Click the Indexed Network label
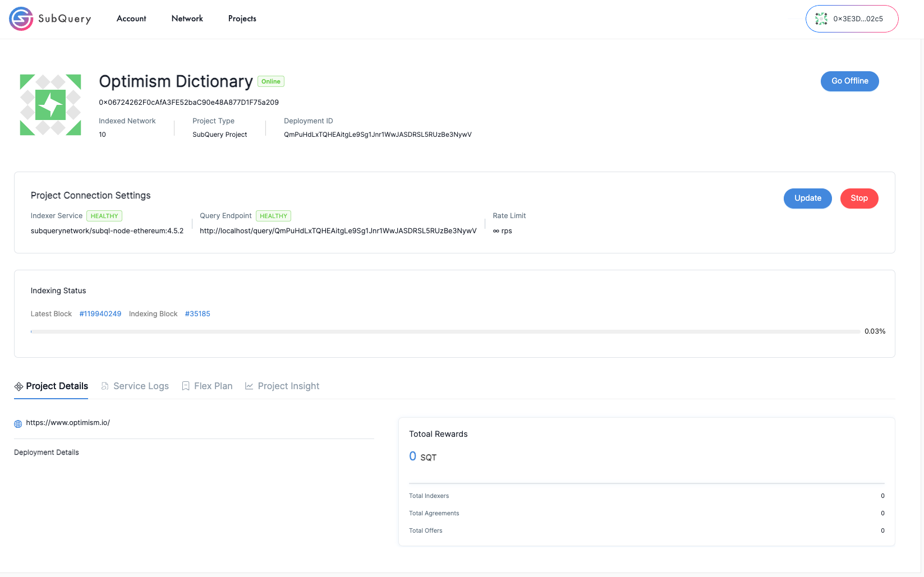924x577 pixels. pyautogui.click(x=127, y=121)
